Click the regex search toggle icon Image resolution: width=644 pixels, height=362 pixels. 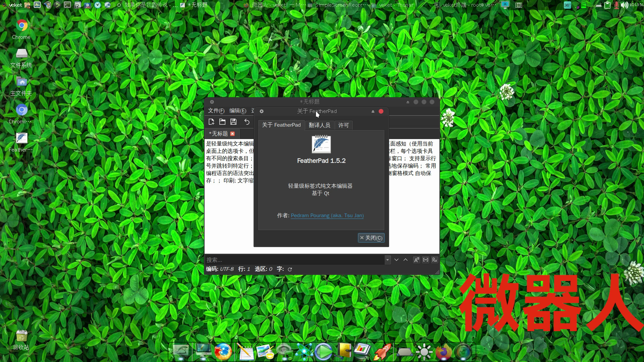click(x=434, y=259)
